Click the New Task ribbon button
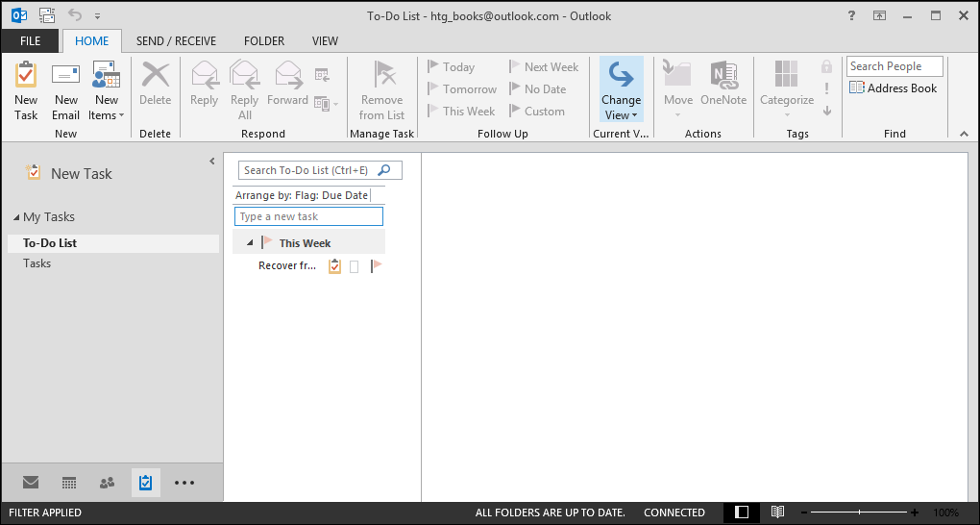 tap(26, 90)
